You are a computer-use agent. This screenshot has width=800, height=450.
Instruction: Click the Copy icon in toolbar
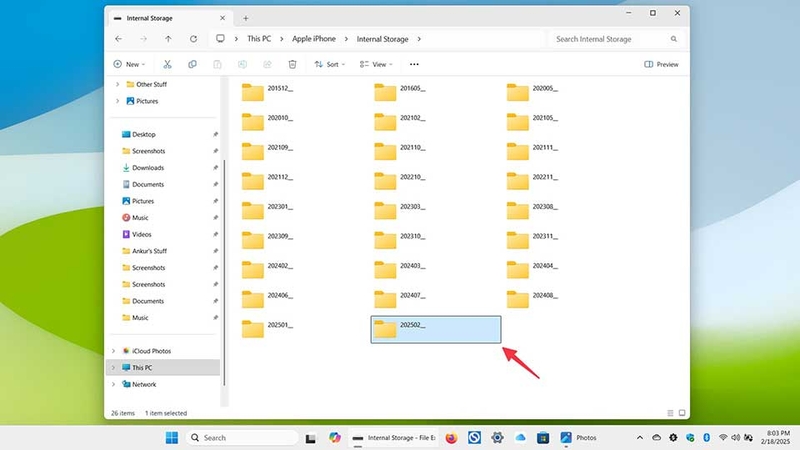pyautogui.click(x=192, y=64)
